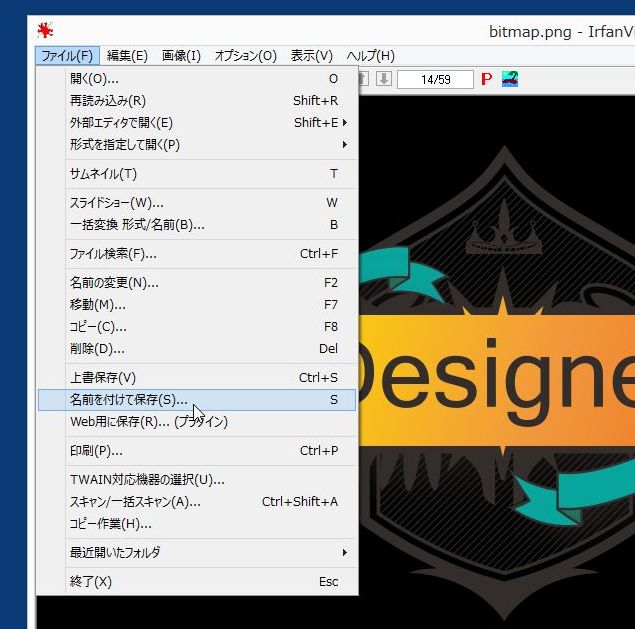Viewport: 635px width, 629px height.
Task: Open the オプション(O) menu
Action: [245, 56]
